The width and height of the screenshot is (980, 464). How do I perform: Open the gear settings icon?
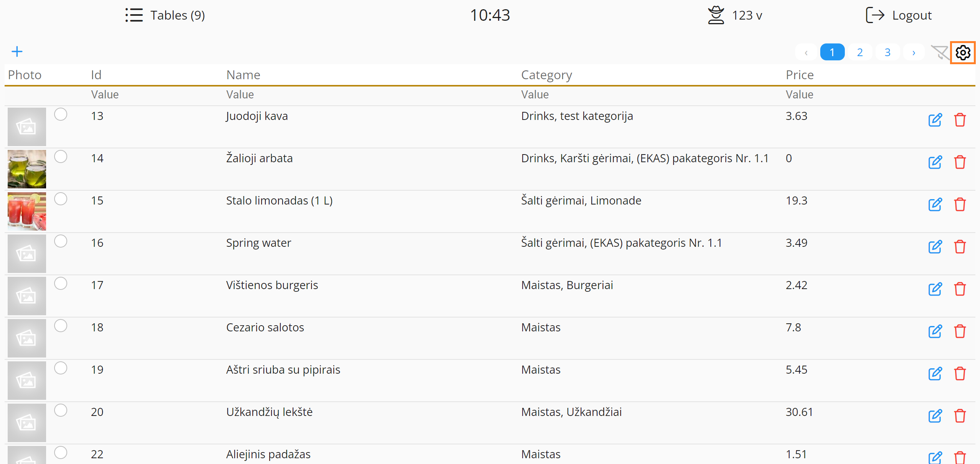click(x=963, y=53)
